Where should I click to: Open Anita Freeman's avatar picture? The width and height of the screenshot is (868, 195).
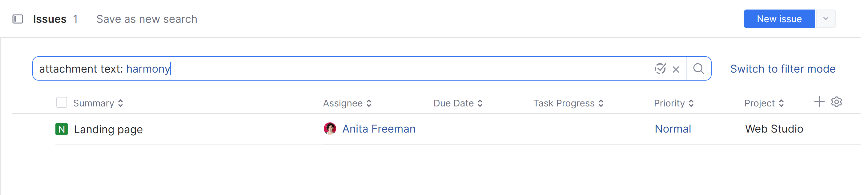tap(330, 128)
